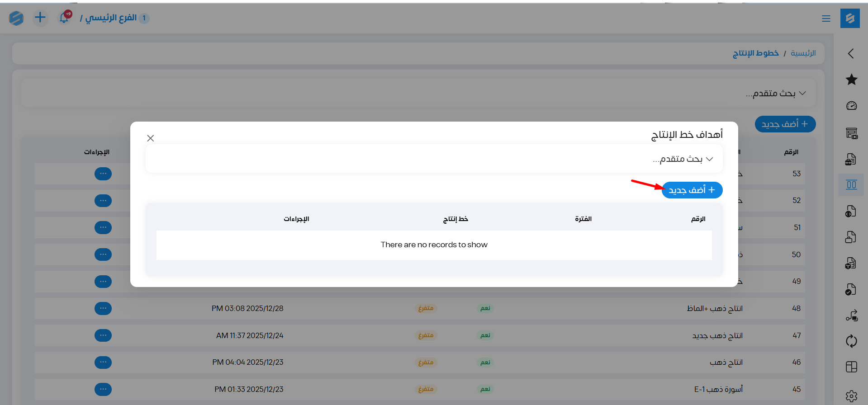The width and height of the screenshot is (868, 405).
Task: Click 'أضف جديد' button in the dialog
Action: (692, 190)
